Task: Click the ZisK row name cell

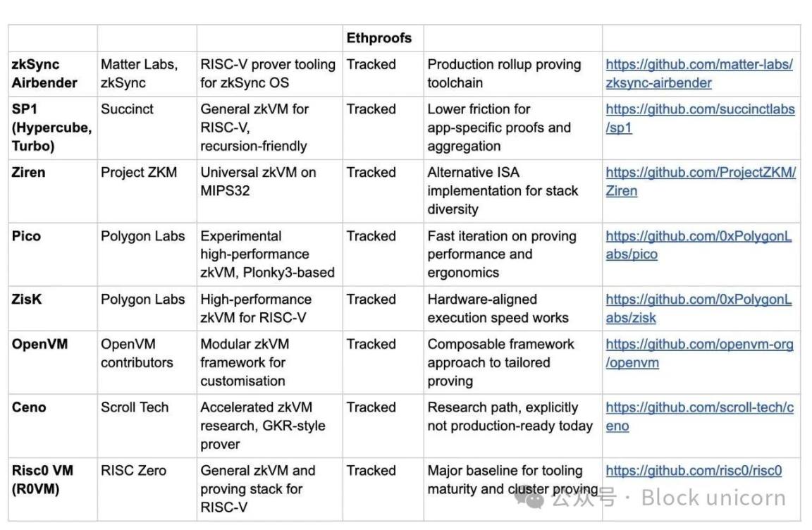Action: click(27, 300)
